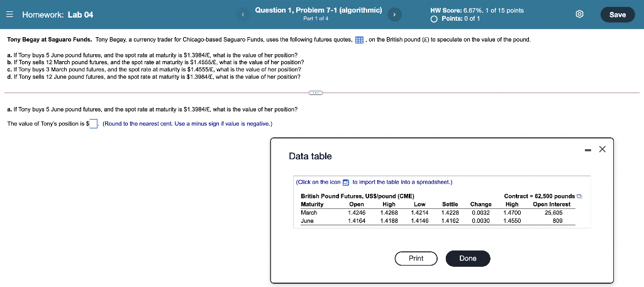
Task: Click spreadsheet icon in import instruction line
Action: click(x=346, y=182)
